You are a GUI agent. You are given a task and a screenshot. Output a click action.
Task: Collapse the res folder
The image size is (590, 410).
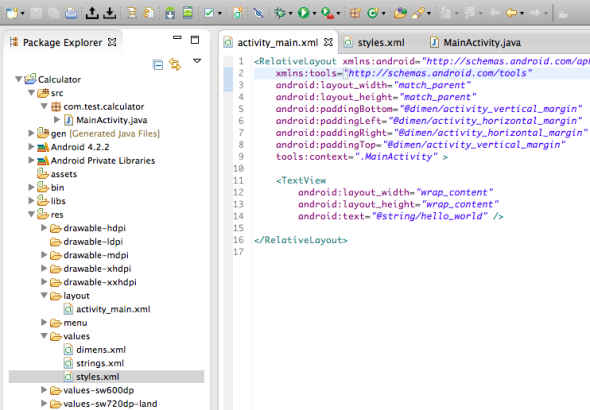(31, 214)
